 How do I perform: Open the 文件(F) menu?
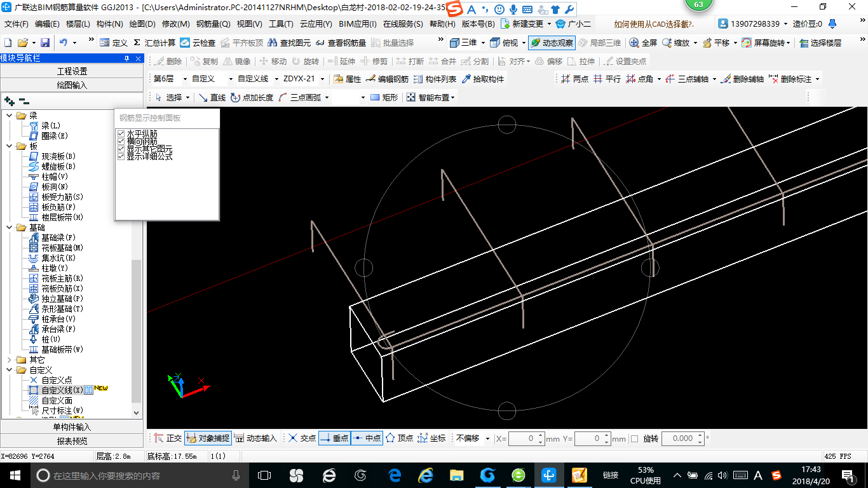(x=16, y=24)
